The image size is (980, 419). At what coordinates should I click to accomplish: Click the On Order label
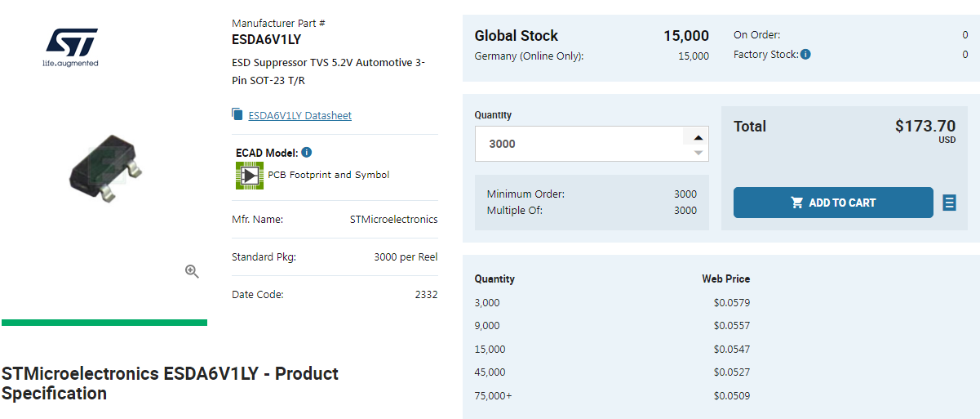point(757,35)
